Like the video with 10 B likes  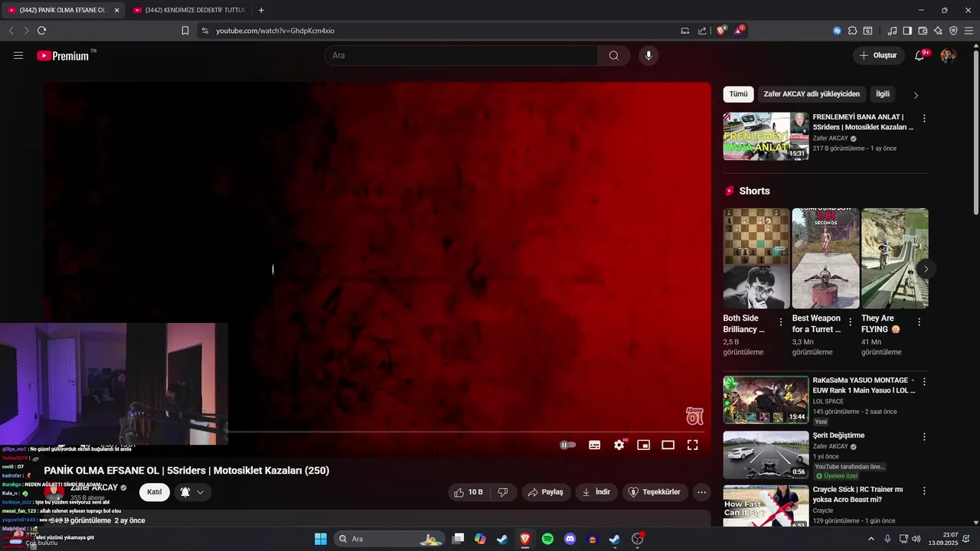click(468, 492)
